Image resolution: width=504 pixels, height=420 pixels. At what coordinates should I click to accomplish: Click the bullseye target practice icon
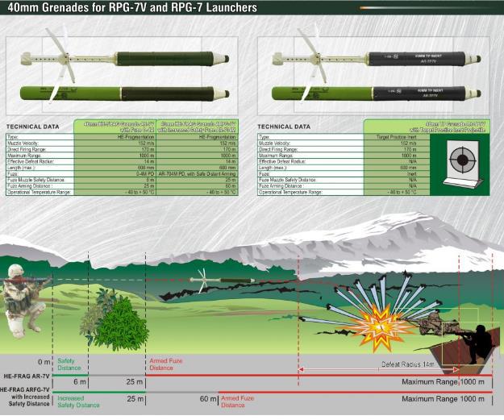click(x=460, y=160)
